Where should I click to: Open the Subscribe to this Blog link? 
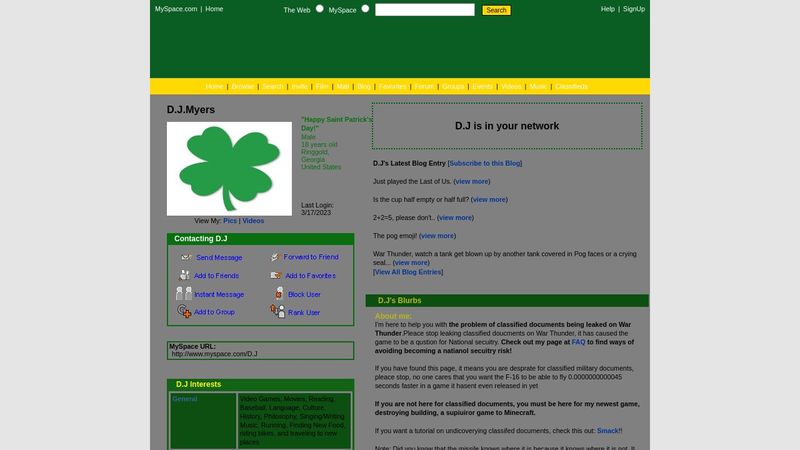click(485, 163)
